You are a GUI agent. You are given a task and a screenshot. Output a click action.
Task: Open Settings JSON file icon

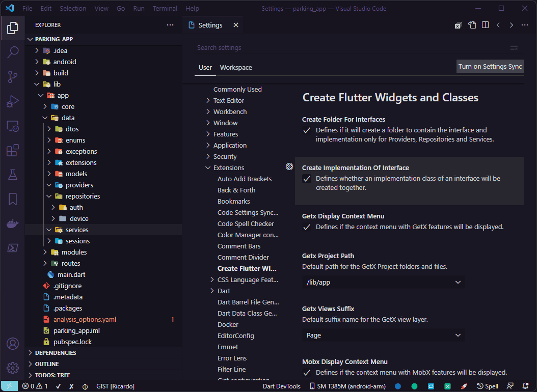[472, 25]
